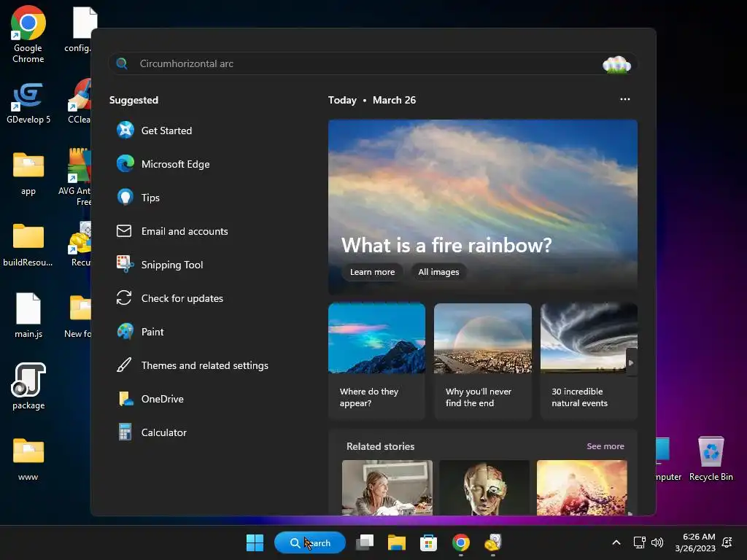
Task: Open '30 incredible natural events' card
Action: (589, 361)
